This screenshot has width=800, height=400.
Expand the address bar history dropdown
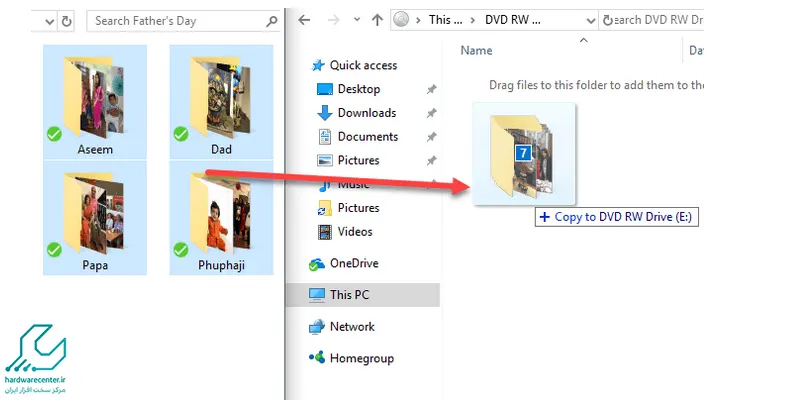(590, 20)
